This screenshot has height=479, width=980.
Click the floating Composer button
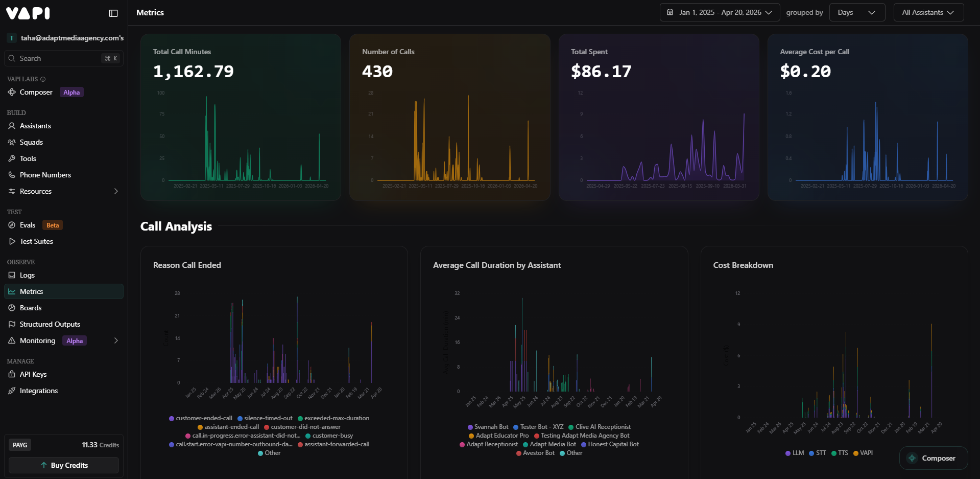pos(933,458)
